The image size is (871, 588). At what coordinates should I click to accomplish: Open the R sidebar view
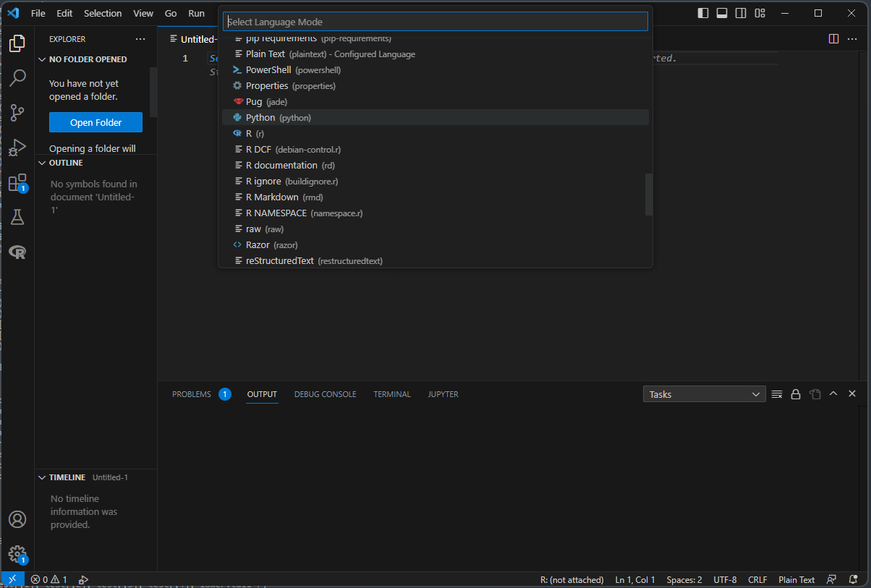tap(17, 252)
